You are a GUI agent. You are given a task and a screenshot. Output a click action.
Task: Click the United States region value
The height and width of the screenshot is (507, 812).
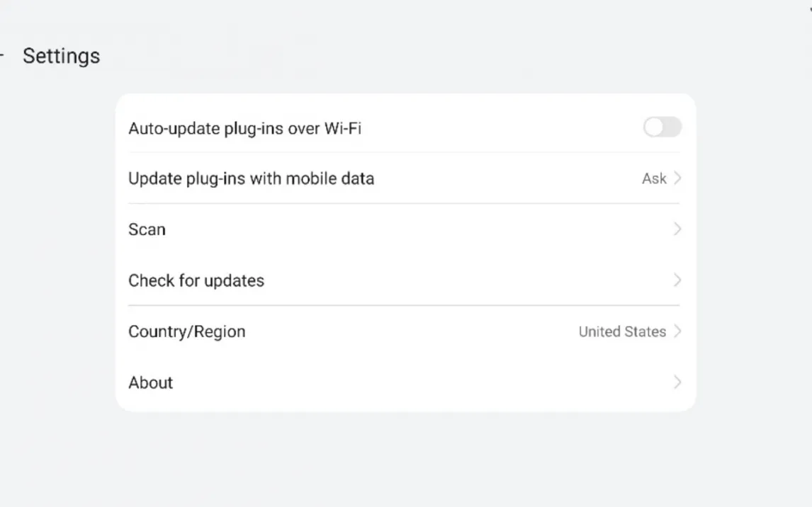(x=621, y=331)
